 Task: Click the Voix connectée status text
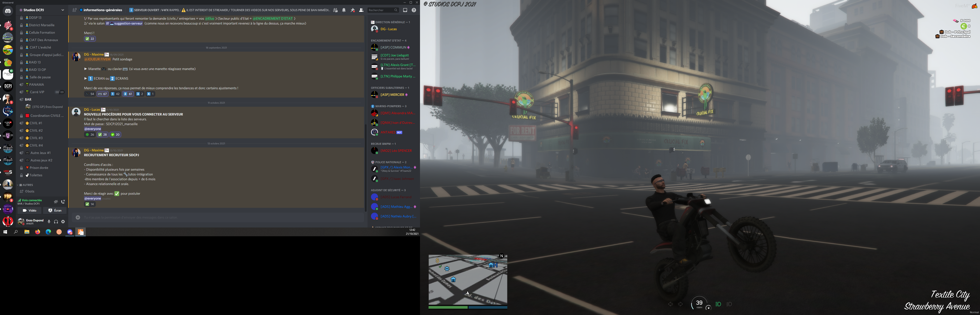[32, 200]
